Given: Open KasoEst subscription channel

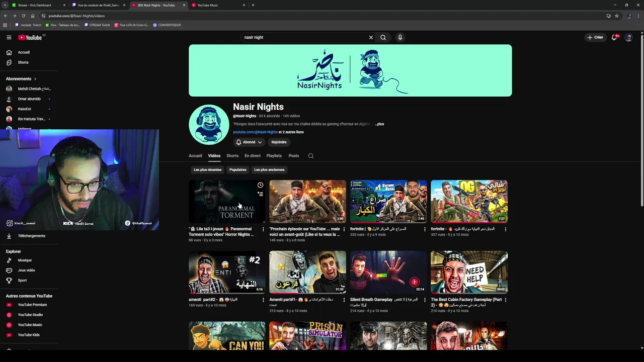Looking at the screenshot, I should point(24,109).
